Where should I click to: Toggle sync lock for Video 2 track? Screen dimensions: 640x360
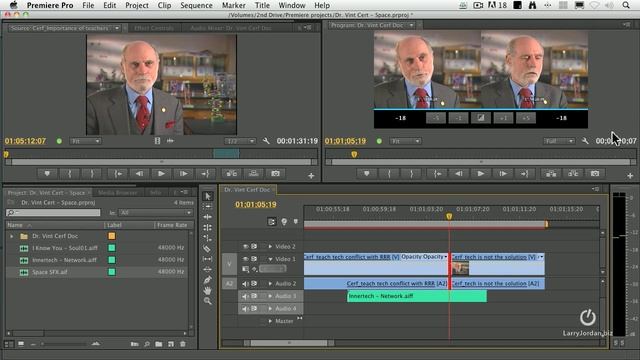click(254, 247)
